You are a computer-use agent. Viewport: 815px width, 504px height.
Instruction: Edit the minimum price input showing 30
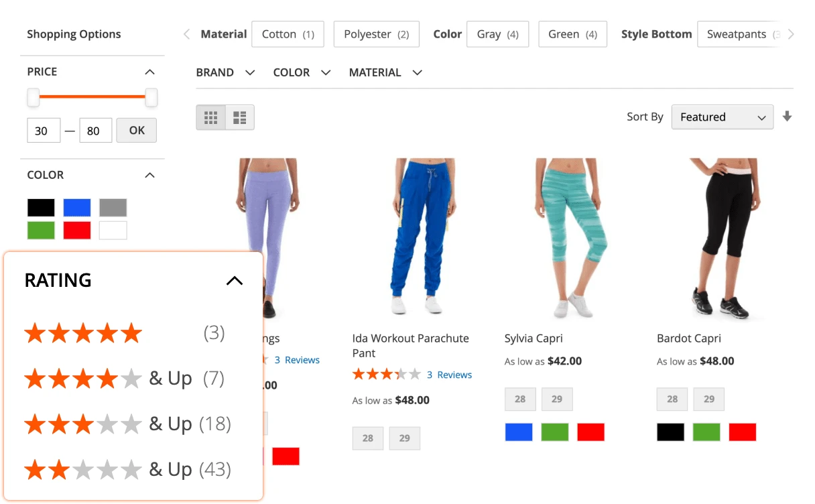tap(44, 130)
